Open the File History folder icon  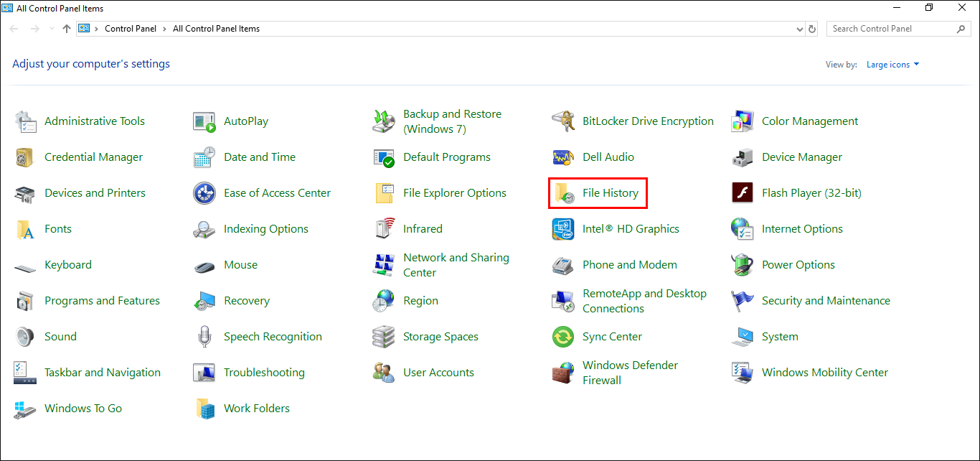563,193
